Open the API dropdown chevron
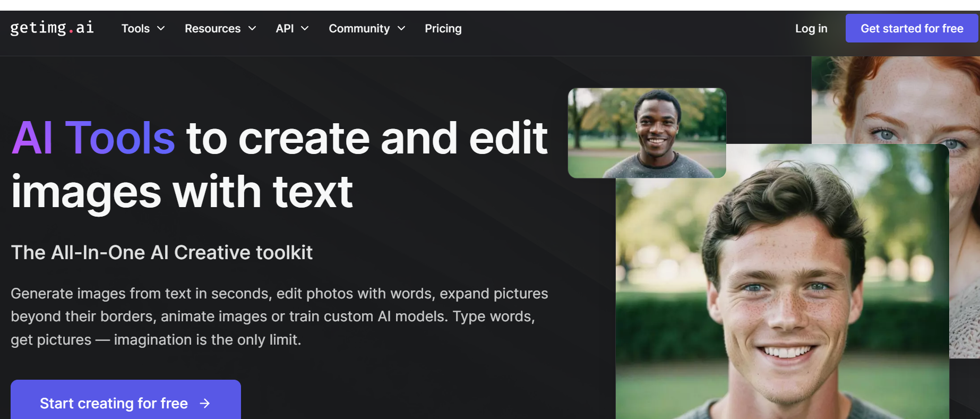The height and width of the screenshot is (419, 980). coord(305,29)
